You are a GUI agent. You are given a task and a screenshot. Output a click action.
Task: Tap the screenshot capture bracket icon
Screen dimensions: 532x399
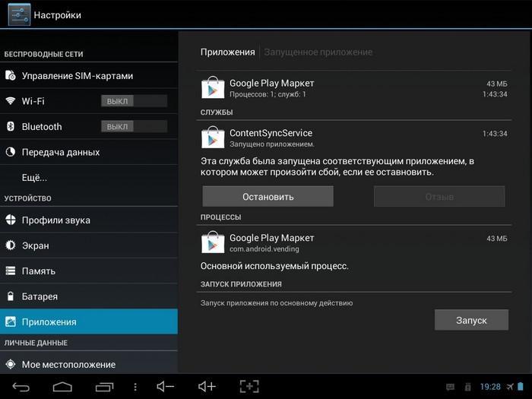pos(249,386)
